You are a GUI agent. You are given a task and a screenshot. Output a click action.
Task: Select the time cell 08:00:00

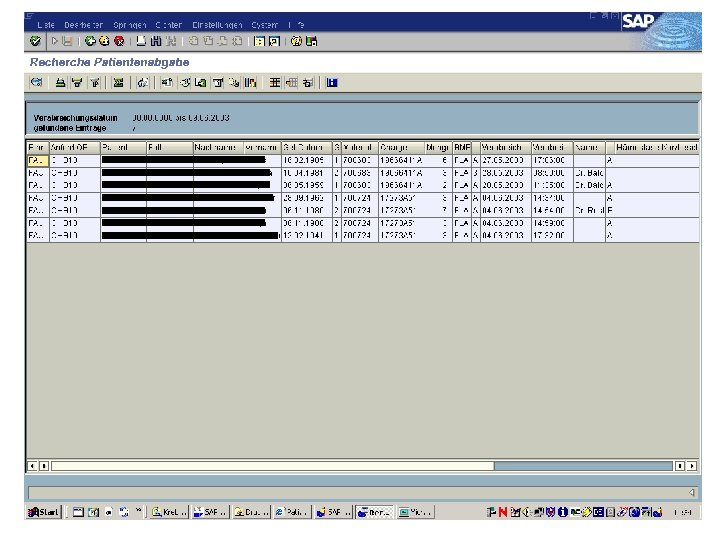[x=552, y=173]
